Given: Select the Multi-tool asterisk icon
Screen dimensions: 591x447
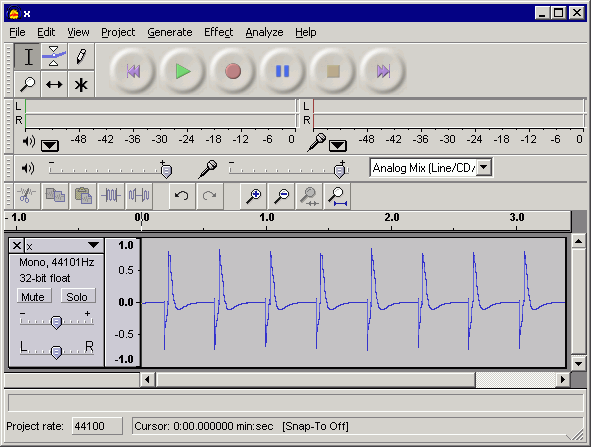Looking at the screenshot, I should click(x=81, y=84).
